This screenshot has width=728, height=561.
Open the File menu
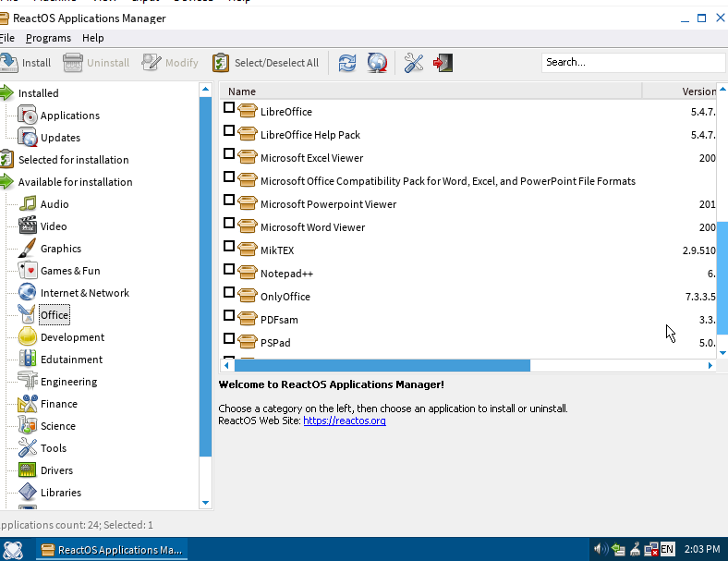[6, 38]
